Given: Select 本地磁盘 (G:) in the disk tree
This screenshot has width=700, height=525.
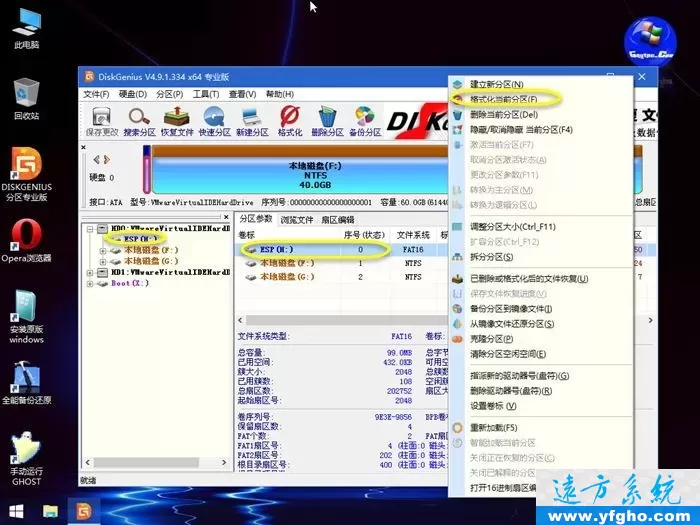Looking at the screenshot, I should click(151, 261).
